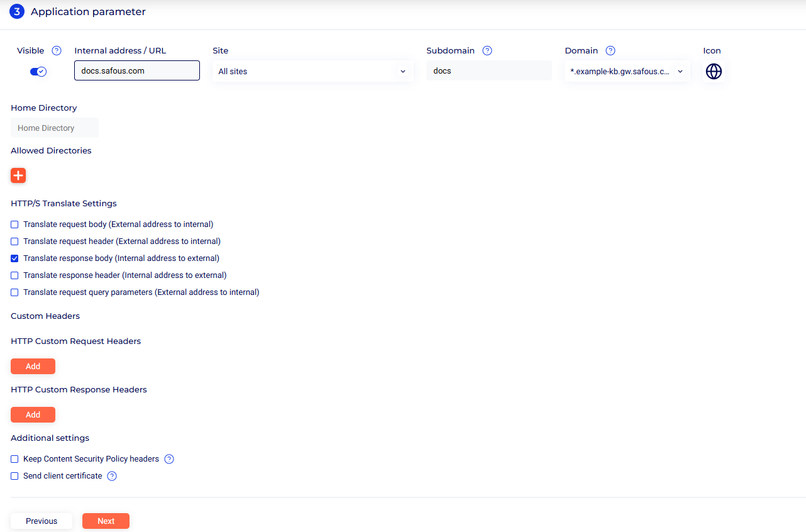Click the globe application icon
Viewport: 806px width, 532px height.
click(714, 72)
